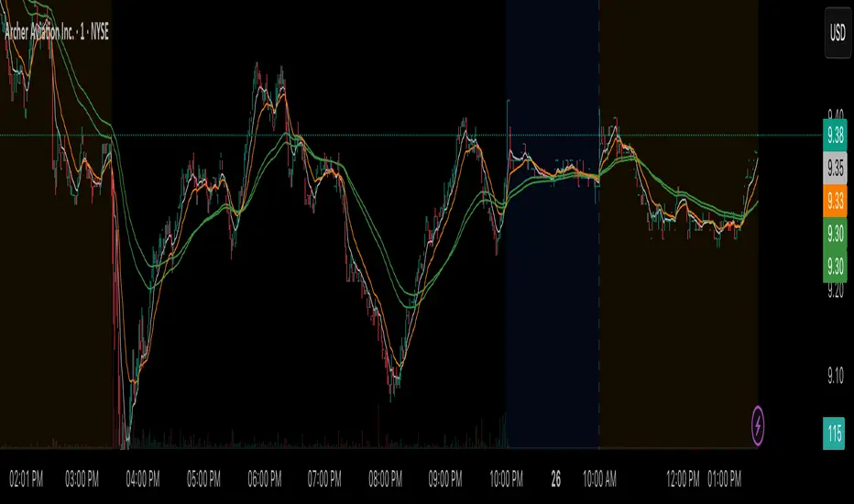The width and height of the screenshot is (854, 504).
Task: Click the 09:00 PM time label
Action: [445, 479]
